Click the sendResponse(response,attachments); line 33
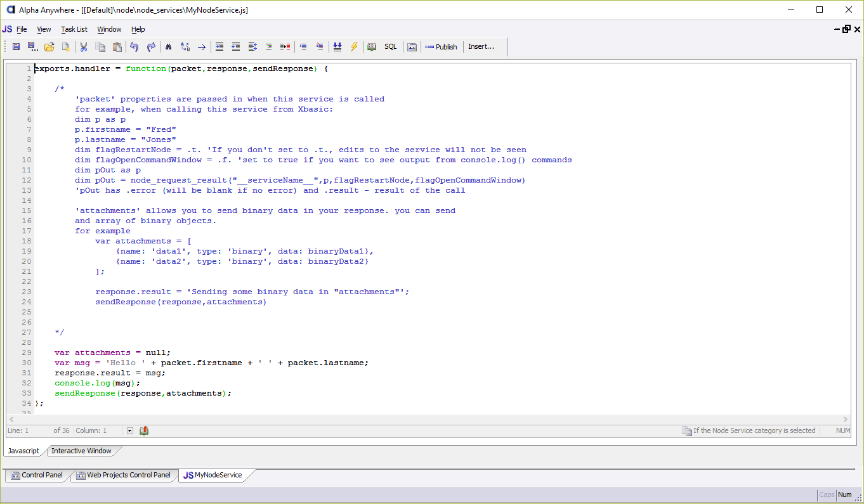This screenshot has width=864, height=504. (143, 393)
